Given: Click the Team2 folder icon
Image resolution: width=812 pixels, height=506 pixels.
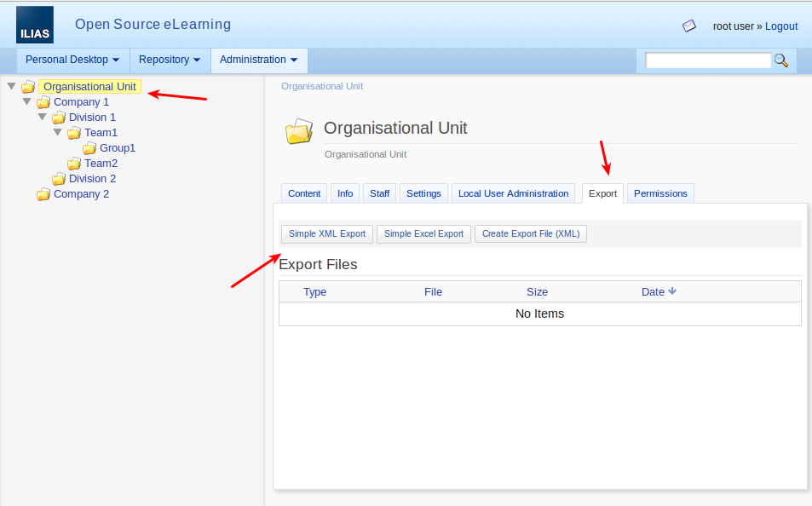Looking at the screenshot, I should pos(74,164).
